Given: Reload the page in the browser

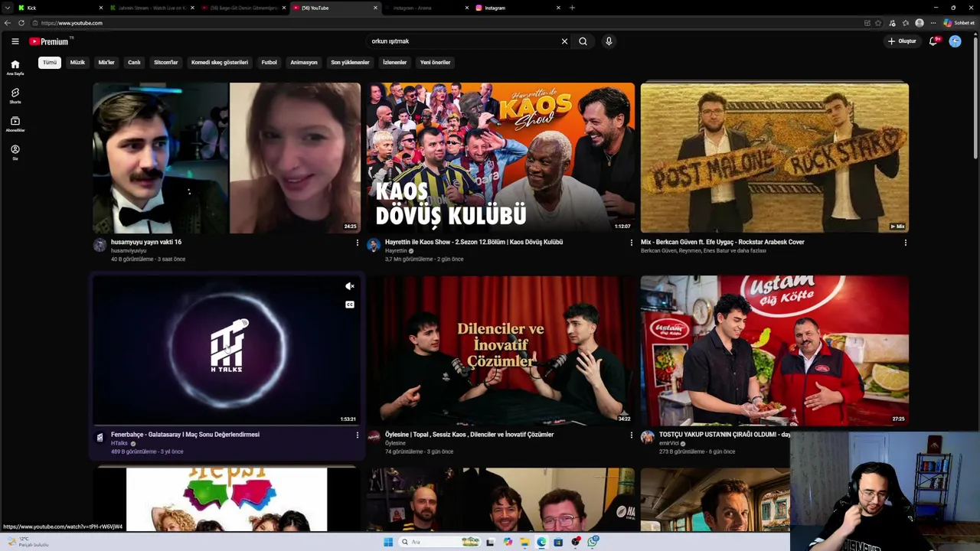Looking at the screenshot, I should (x=21, y=23).
